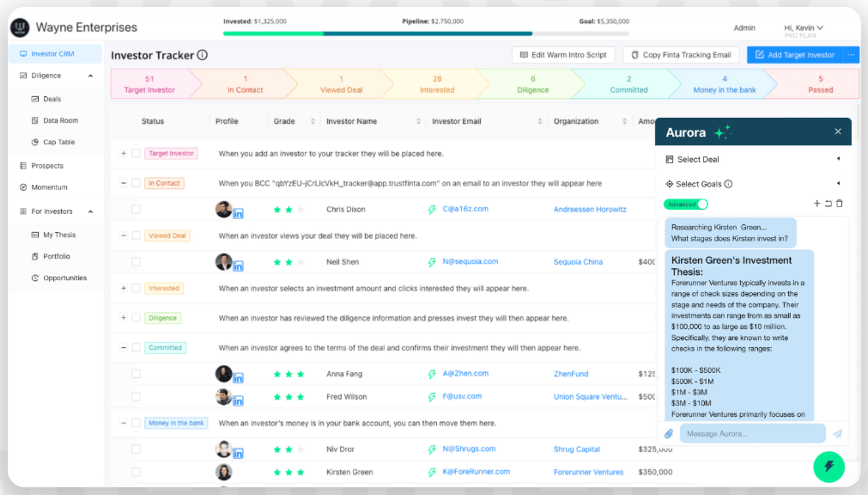This screenshot has width=868, height=495.
Task: Select Anna Fang row checkbox
Action: tap(137, 374)
